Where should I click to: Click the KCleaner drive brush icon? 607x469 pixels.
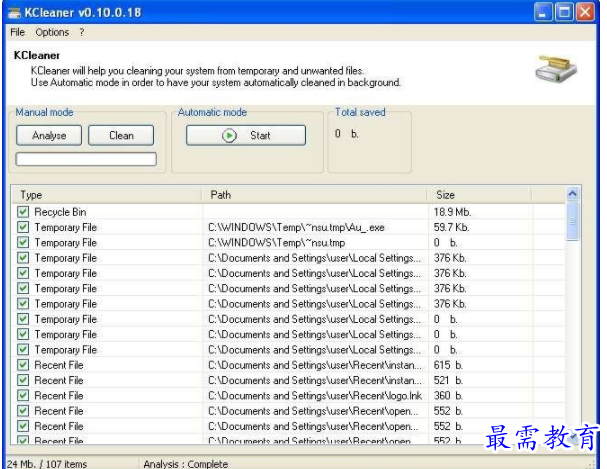point(556,69)
